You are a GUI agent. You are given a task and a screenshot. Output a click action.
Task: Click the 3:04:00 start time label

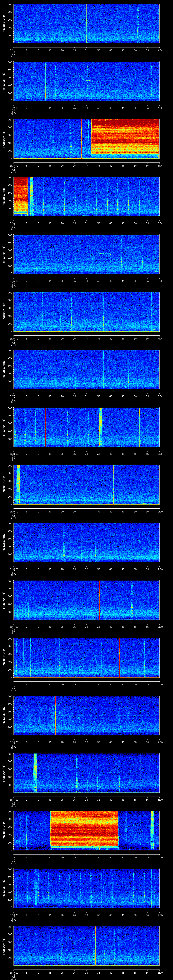click(14, 223)
